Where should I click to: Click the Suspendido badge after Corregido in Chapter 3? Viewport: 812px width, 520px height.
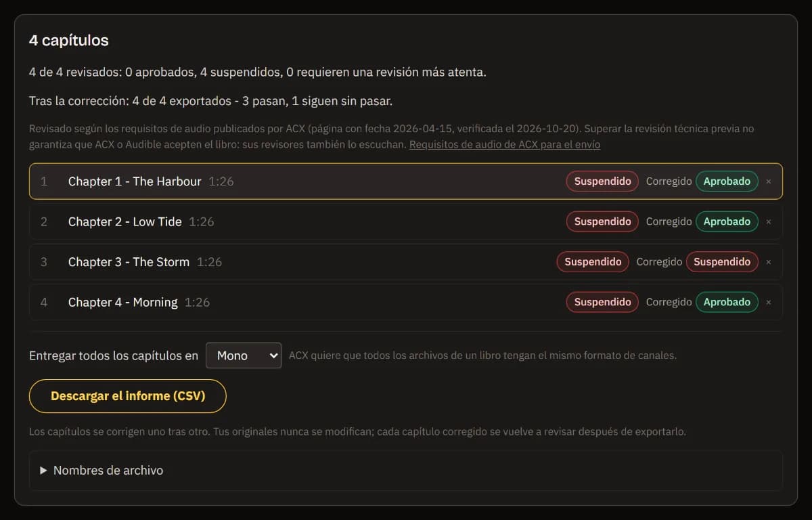[x=722, y=262]
